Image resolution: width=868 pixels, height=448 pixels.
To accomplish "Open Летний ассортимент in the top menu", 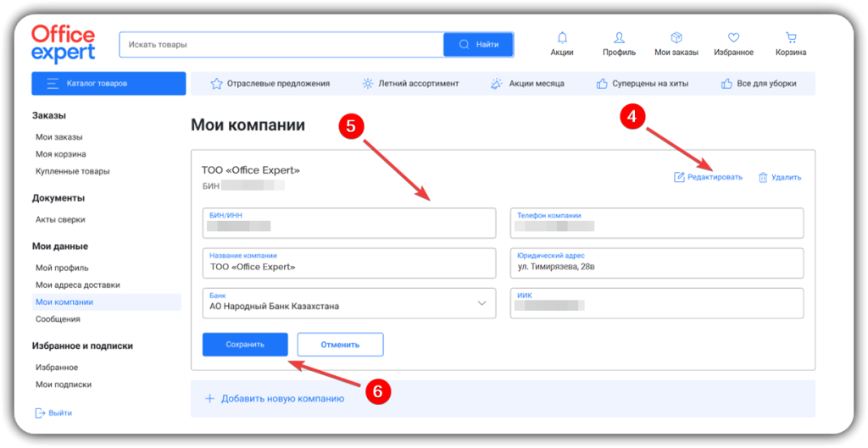I will point(410,84).
